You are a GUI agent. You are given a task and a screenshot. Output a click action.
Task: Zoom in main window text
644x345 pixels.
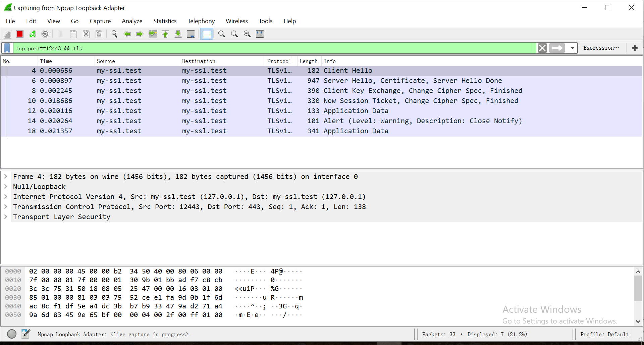[222, 34]
